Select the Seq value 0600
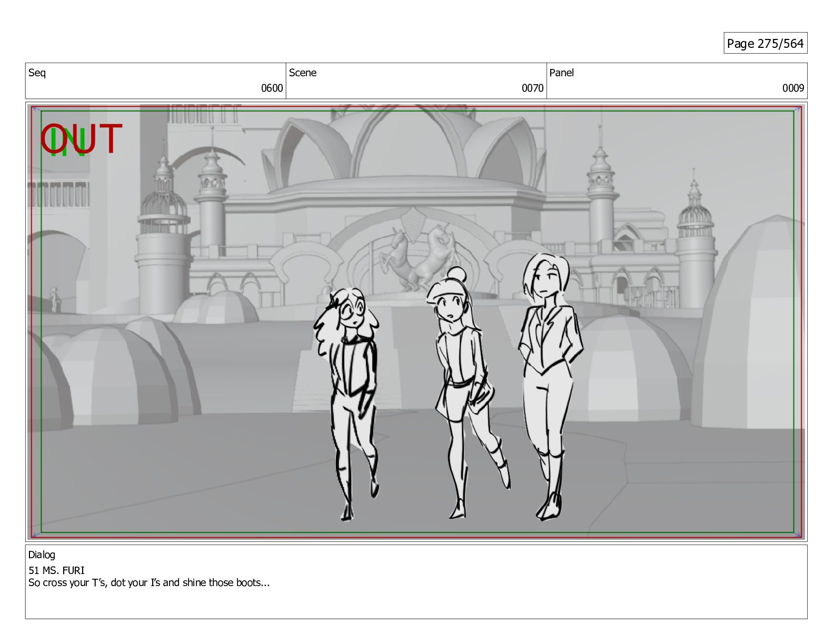The height and width of the screenshot is (644, 834). [x=272, y=88]
